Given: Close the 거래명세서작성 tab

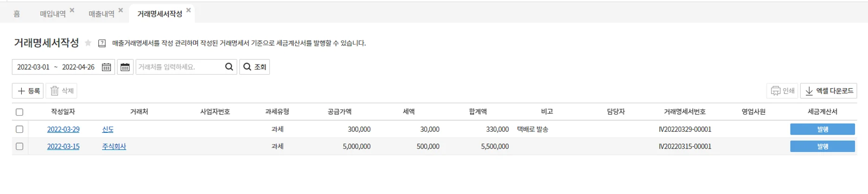Looking at the screenshot, I should pyautogui.click(x=188, y=10).
